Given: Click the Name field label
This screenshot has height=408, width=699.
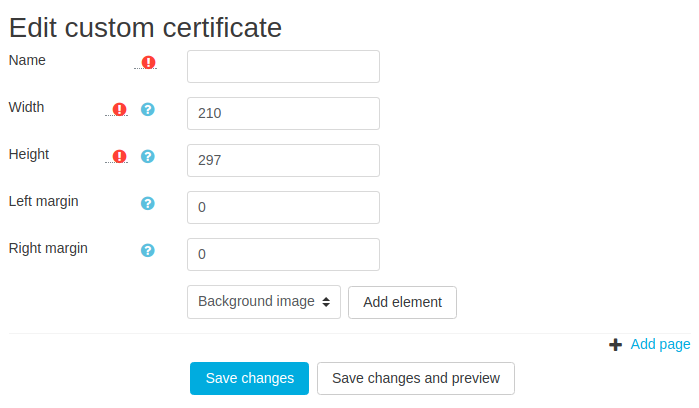Looking at the screenshot, I should tap(27, 60).
